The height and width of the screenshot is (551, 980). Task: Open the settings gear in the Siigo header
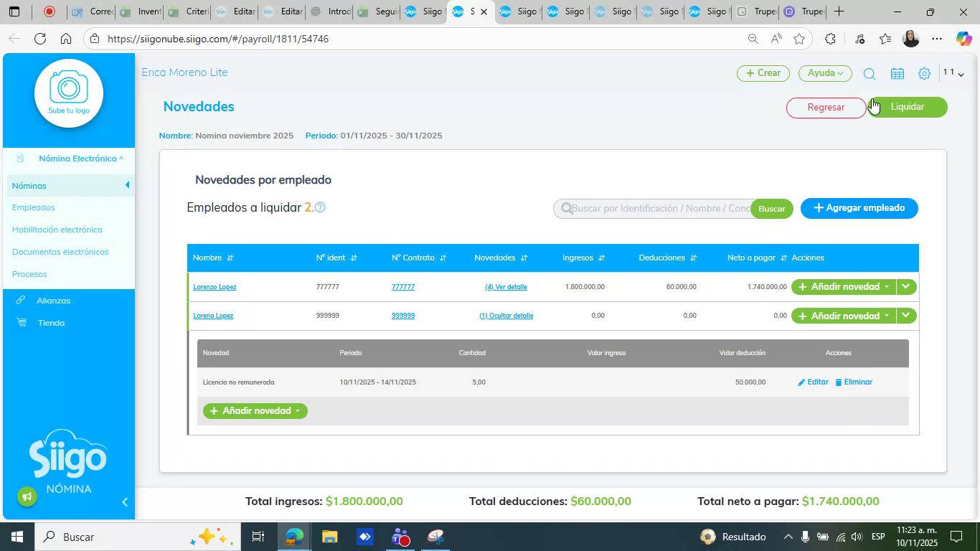coord(924,74)
